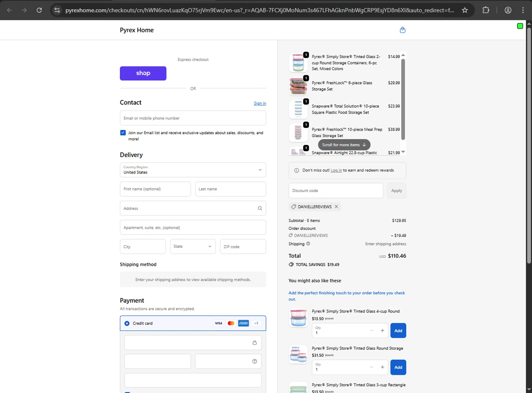Focus the Last name field
Image resolution: width=532 pixels, height=393 pixels.
pos(231,189)
